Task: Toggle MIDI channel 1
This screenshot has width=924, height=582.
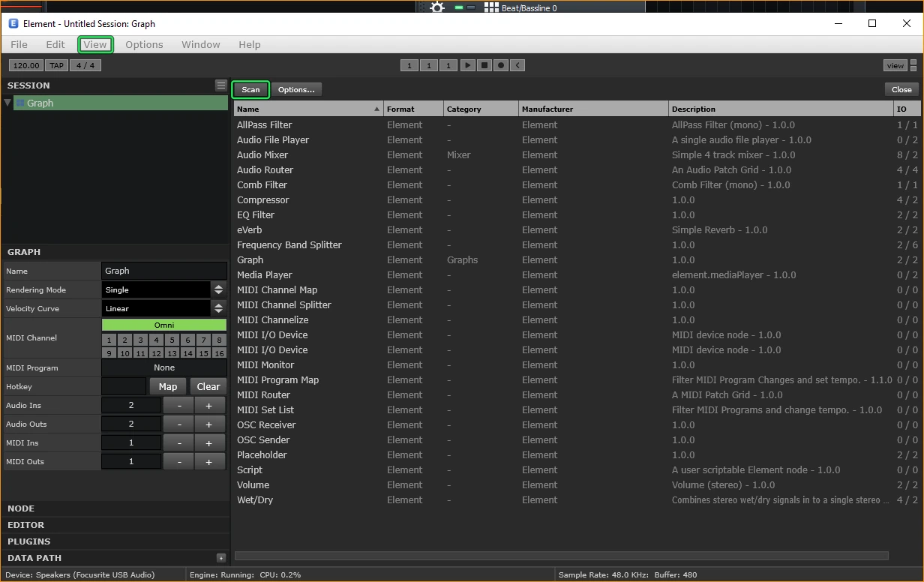Action: pyautogui.click(x=109, y=340)
